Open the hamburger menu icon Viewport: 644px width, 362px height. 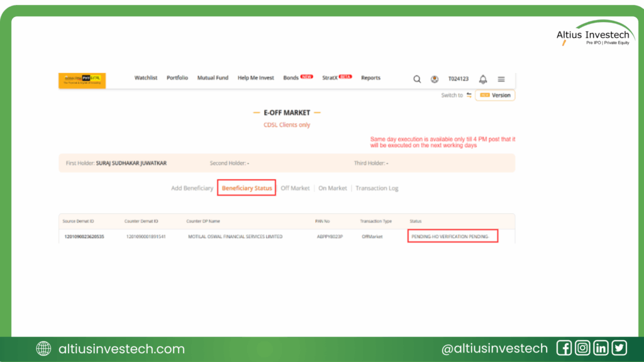[x=501, y=79]
